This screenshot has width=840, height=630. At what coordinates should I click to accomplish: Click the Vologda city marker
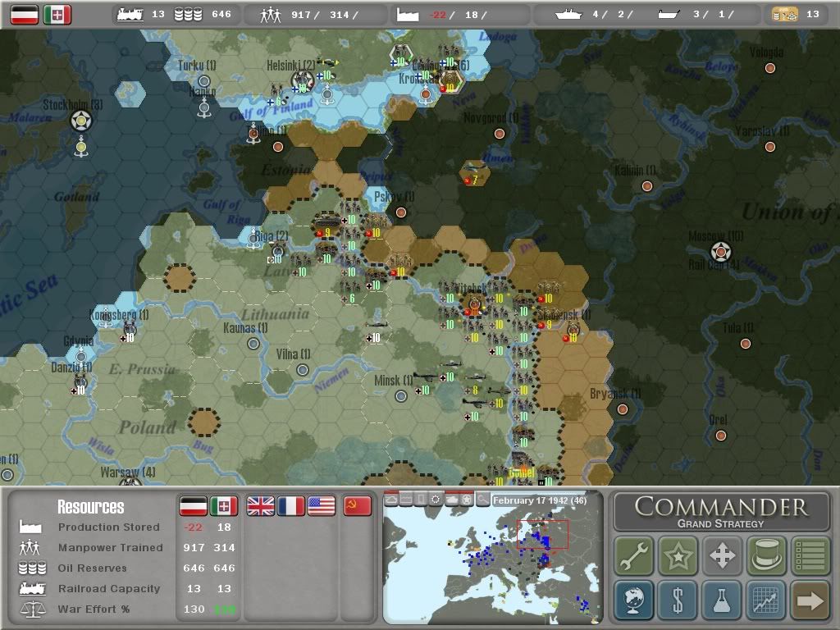click(769, 68)
